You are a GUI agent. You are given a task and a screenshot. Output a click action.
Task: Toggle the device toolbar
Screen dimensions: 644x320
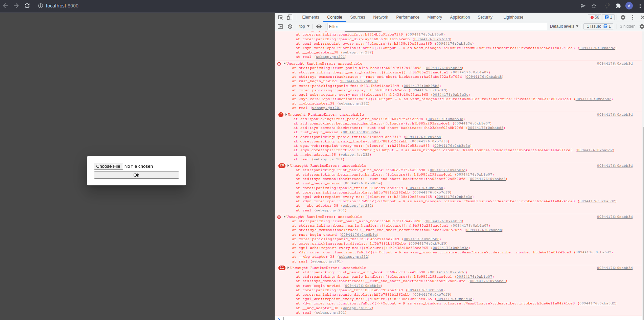pyautogui.click(x=289, y=17)
